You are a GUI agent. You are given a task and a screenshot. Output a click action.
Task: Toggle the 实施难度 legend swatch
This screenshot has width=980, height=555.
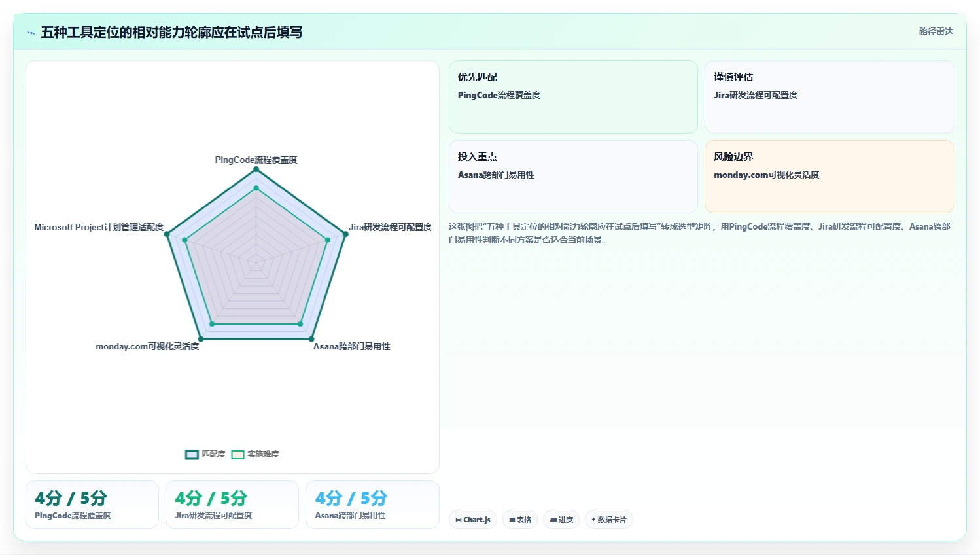coord(237,454)
